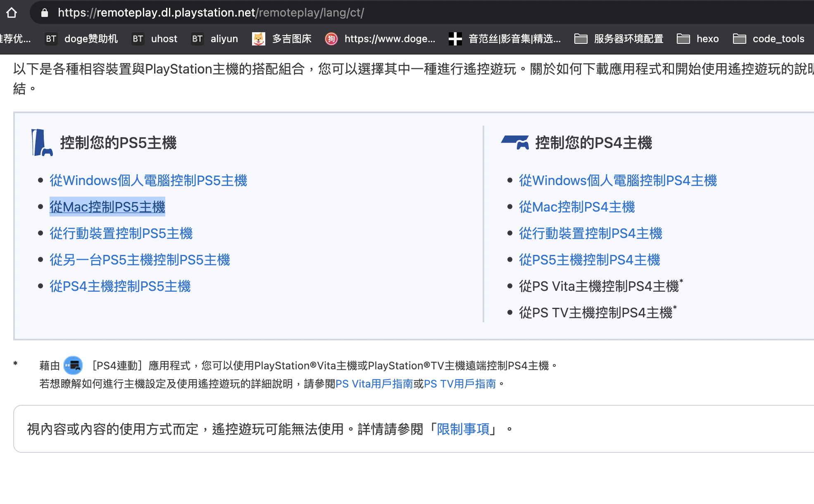Open 從PS5主機控制PS4主機 link

point(590,260)
